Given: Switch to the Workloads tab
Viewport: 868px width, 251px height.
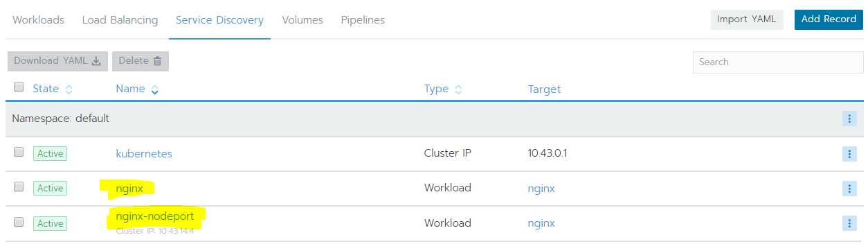Looking at the screenshot, I should click(x=38, y=20).
